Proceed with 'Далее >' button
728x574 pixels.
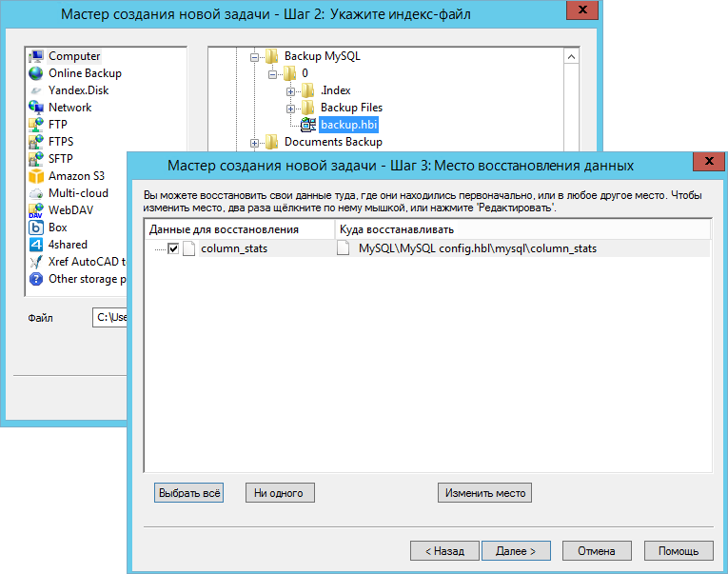(x=517, y=551)
